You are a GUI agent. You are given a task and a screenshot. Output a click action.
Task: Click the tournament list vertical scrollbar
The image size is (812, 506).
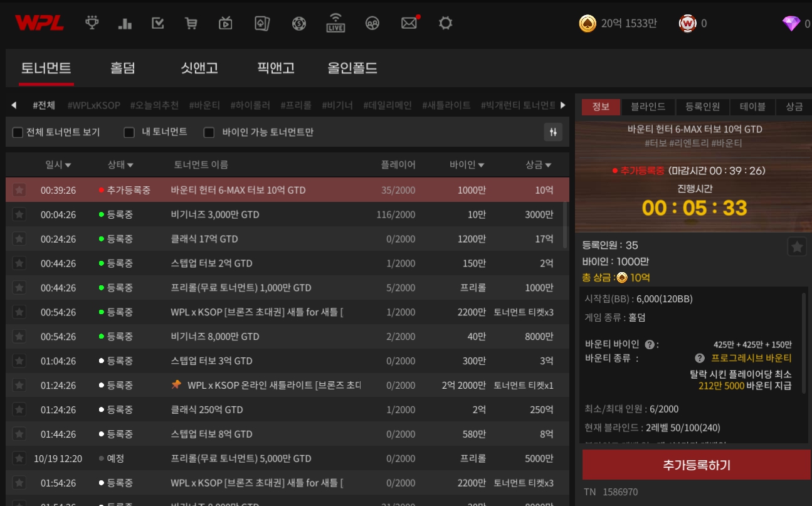tap(566, 216)
